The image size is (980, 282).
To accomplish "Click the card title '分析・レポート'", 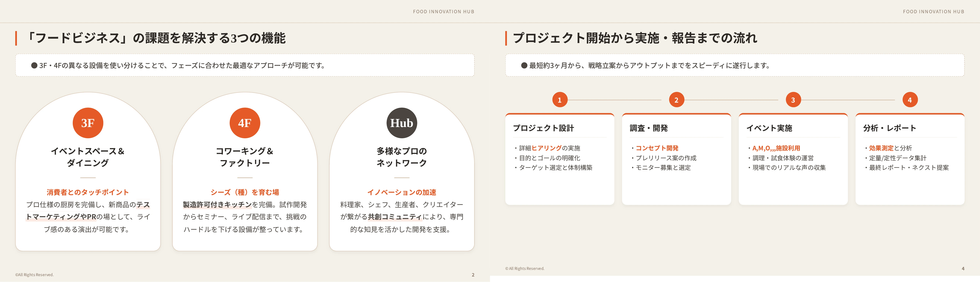I will (889, 128).
